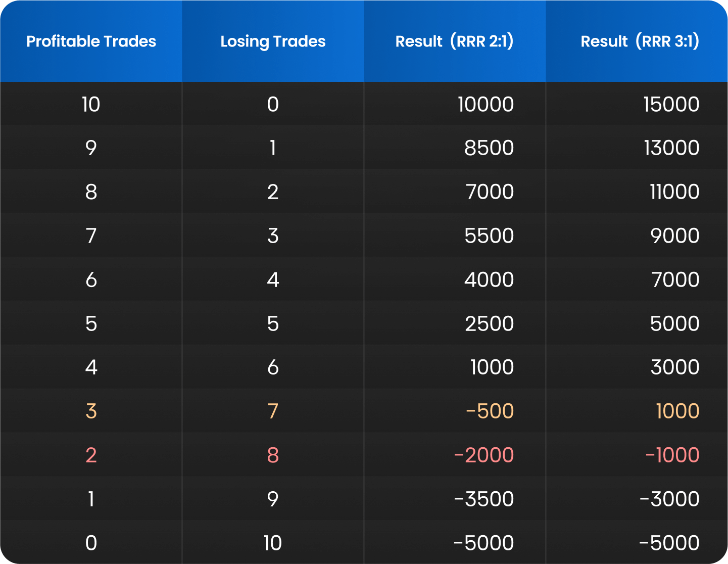The image size is (728, 564).
Task: Click the Profitable Trades column header
Action: coord(91,41)
